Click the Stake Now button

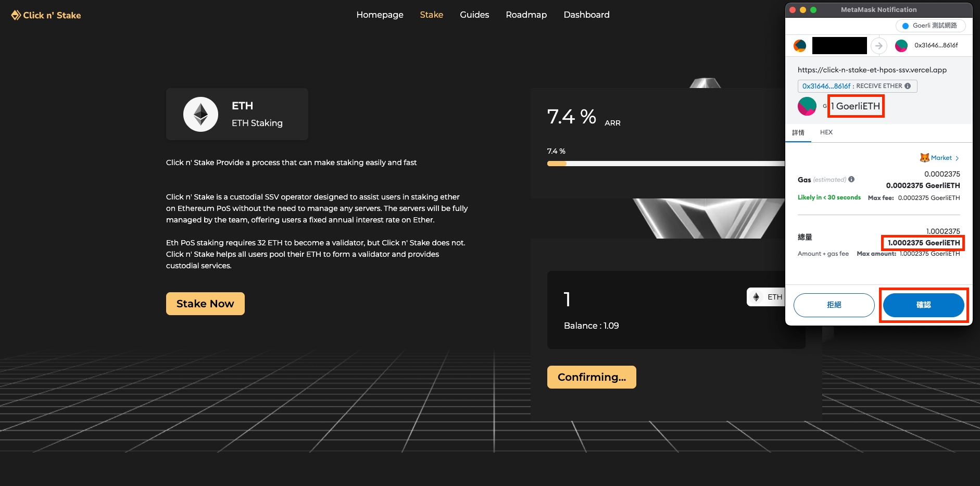[205, 304]
